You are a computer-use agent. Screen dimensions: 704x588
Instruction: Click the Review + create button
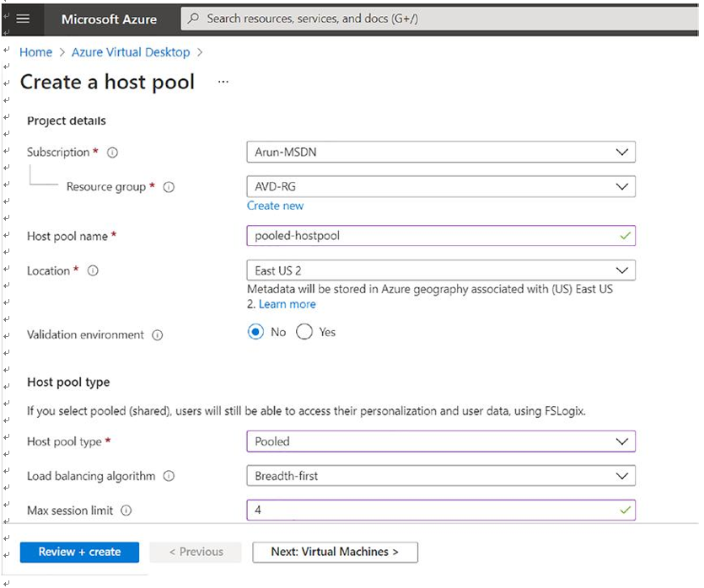pos(79,552)
